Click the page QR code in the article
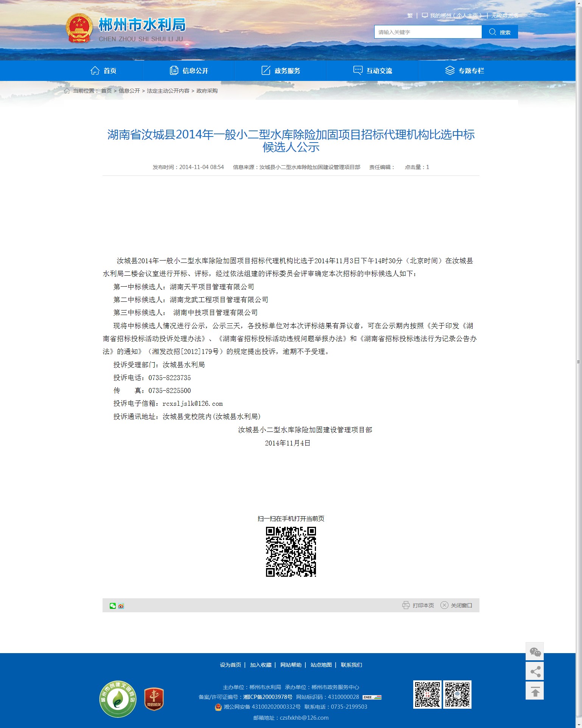Screen dimensions: 582x728 click(x=291, y=552)
